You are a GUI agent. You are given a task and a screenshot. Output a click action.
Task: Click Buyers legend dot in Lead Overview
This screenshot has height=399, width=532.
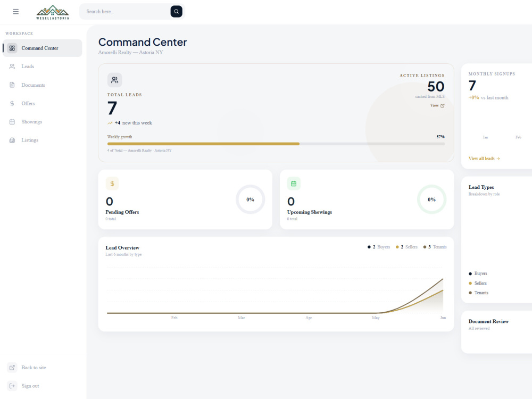369,247
